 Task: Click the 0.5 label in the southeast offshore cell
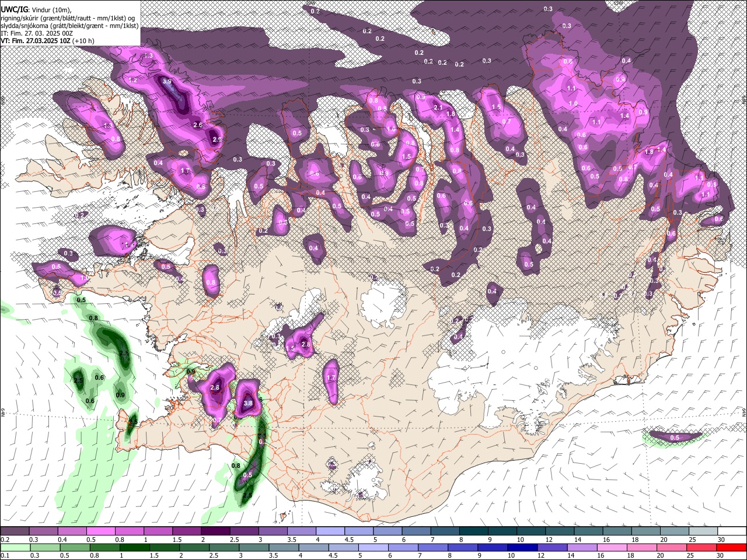675,437
